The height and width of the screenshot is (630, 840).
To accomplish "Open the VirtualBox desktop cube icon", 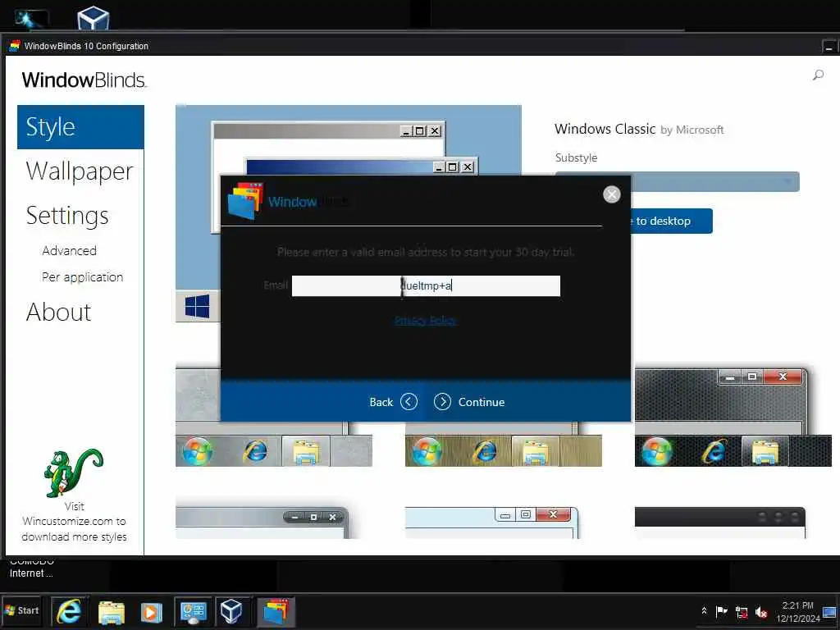I will tap(94, 17).
